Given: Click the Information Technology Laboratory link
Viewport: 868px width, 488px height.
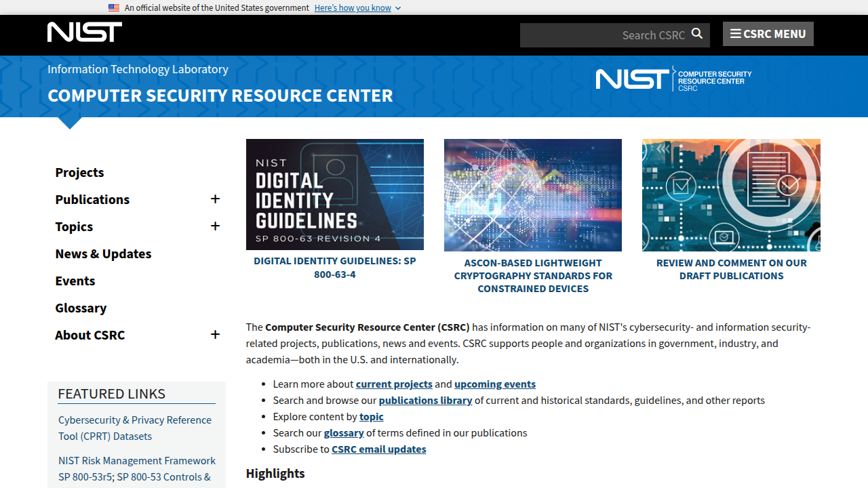Looking at the screenshot, I should click(138, 69).
